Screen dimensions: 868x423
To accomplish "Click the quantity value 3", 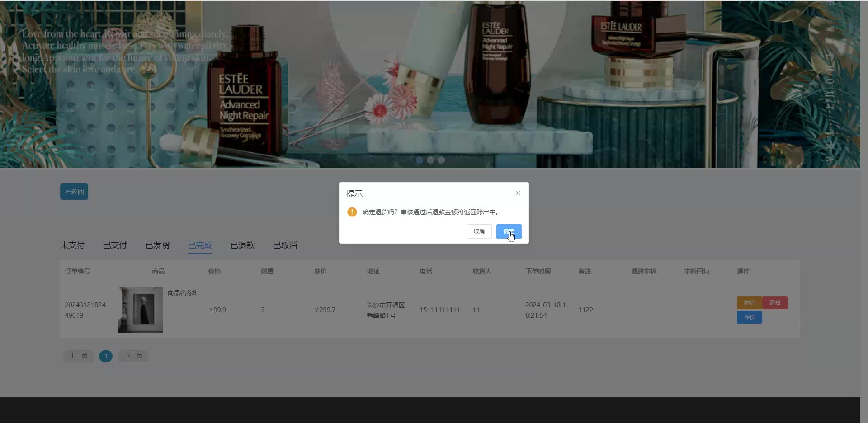I will (x=263, y=310).
